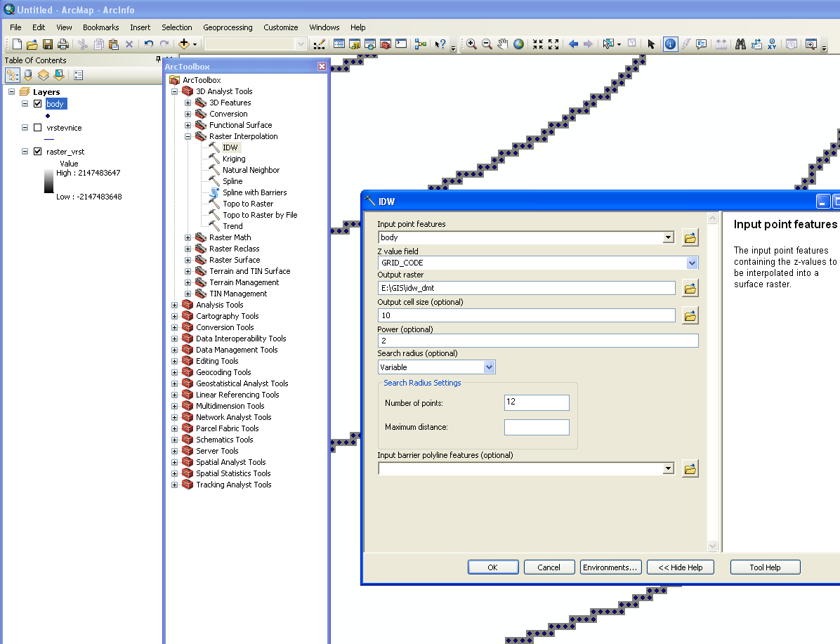Click the Power value field

tap(538, 341)
